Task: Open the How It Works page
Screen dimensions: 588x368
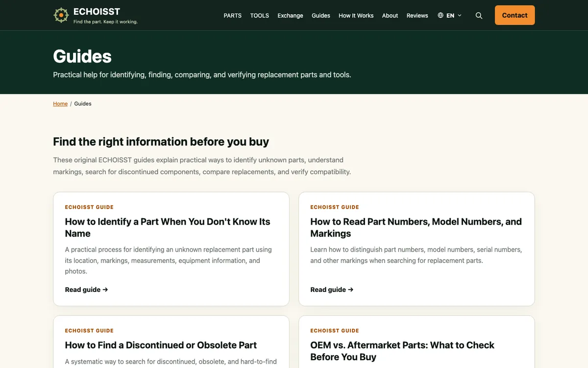Action: click(356, 16)
